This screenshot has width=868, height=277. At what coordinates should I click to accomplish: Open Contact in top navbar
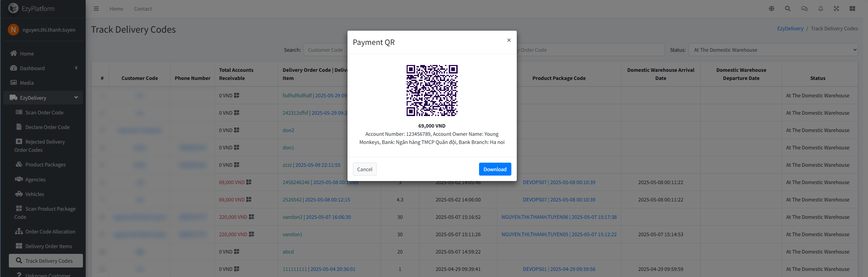click(x=143, y=9)
